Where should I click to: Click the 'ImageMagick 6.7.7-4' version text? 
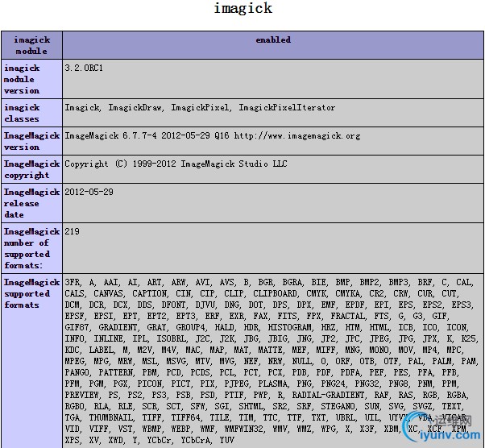[110, 135]
